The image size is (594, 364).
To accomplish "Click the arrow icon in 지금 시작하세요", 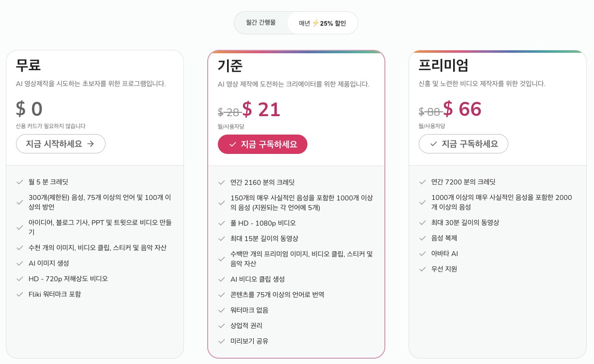I will 91,144.
